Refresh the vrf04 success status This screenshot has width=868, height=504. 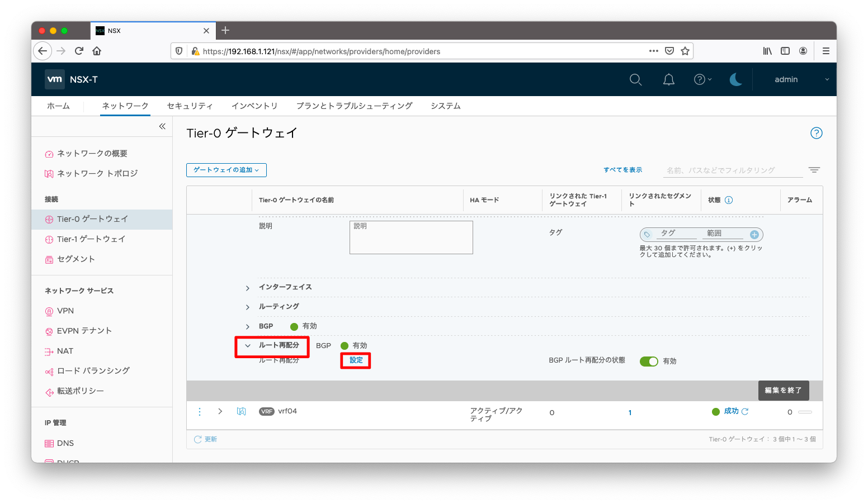tap(745, 411)
